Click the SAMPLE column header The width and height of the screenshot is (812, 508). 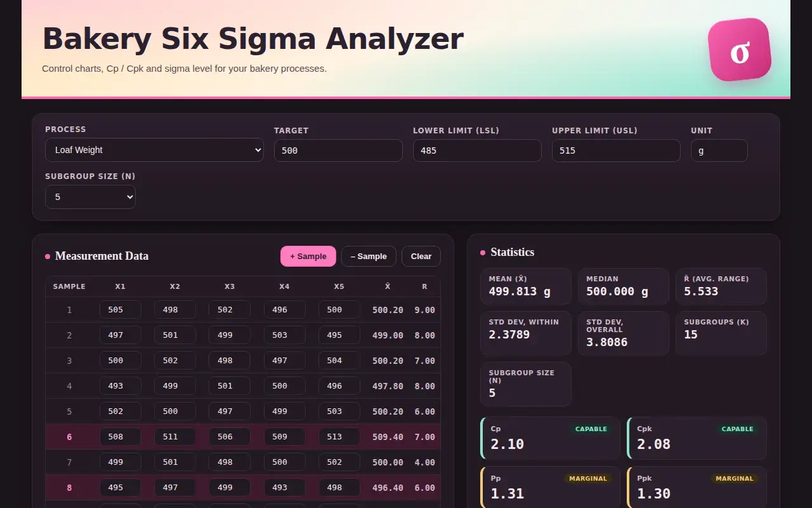tap(69, 286)
